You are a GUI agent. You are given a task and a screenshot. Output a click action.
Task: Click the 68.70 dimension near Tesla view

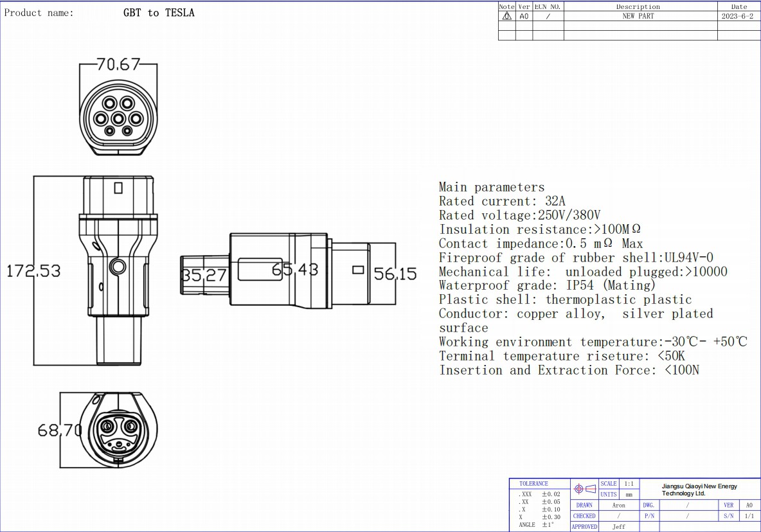60,430
